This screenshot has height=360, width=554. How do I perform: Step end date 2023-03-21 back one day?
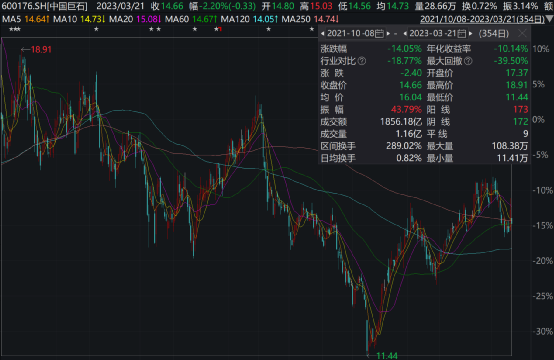(x=405, y=34)
